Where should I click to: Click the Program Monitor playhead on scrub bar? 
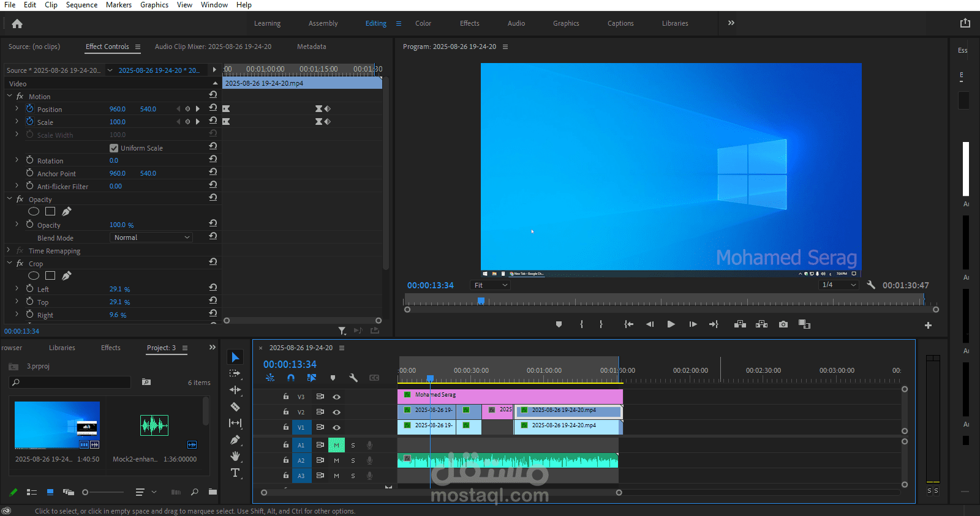coord(481,301)
